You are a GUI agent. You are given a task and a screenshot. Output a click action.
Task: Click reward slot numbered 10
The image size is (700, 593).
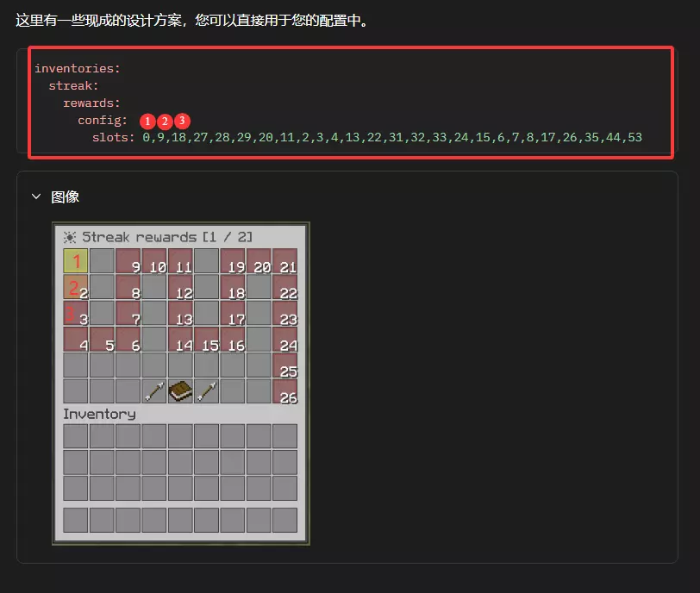point(154,261)
